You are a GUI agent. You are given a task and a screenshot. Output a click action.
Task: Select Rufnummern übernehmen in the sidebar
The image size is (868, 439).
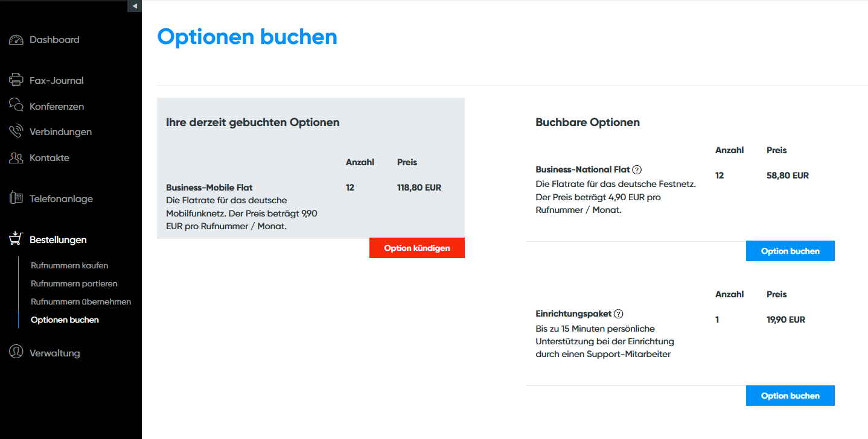click(81, 302)
